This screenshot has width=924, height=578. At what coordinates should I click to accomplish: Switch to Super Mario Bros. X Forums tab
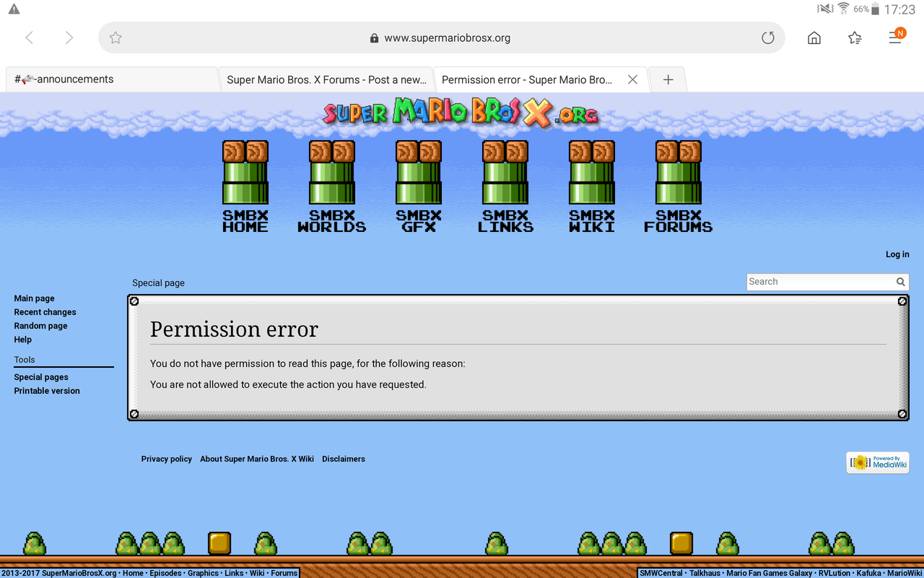[x=326, y=79]
